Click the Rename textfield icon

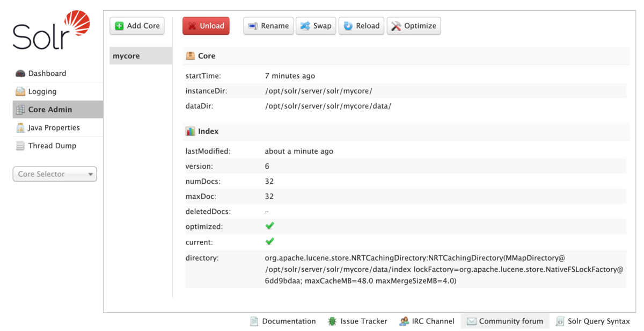point(253,26)
